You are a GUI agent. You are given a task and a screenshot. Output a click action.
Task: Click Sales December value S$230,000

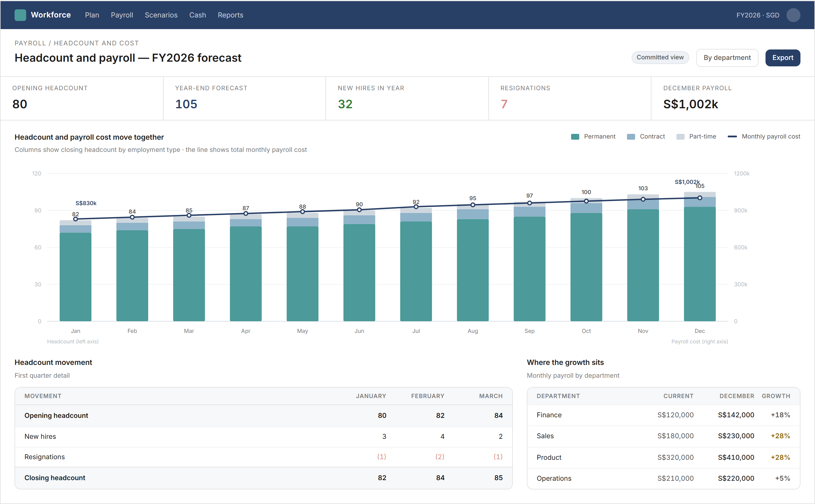(x=736, y=436)
